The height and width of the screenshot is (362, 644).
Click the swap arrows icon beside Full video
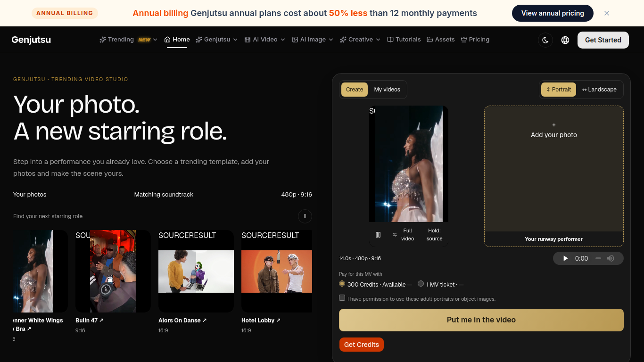[x=395, y=235]
